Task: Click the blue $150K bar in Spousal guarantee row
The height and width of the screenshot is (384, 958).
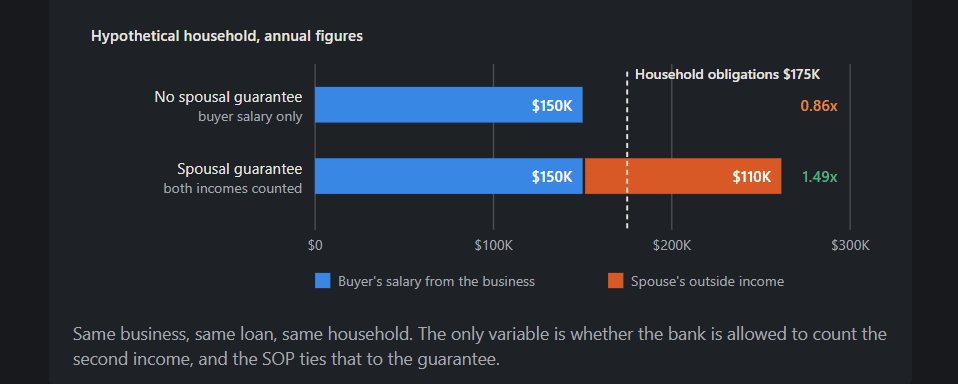Action: 448,176
